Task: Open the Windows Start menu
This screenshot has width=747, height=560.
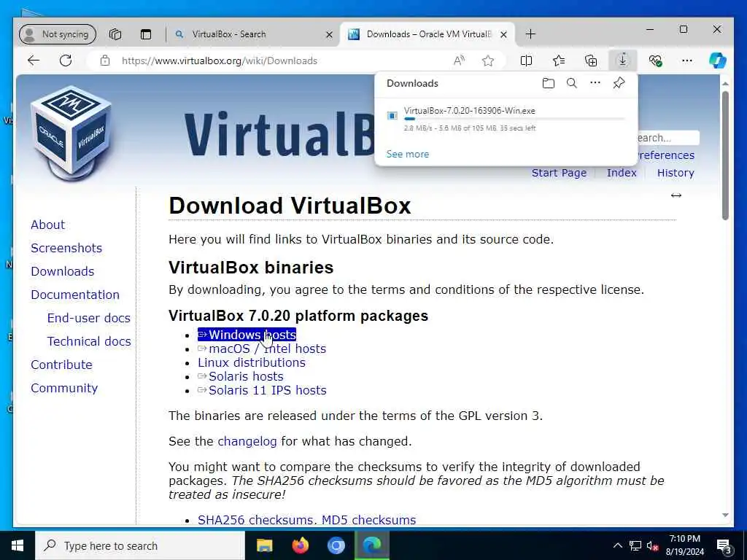Action: pyautogui.click(x=18, y=545)
